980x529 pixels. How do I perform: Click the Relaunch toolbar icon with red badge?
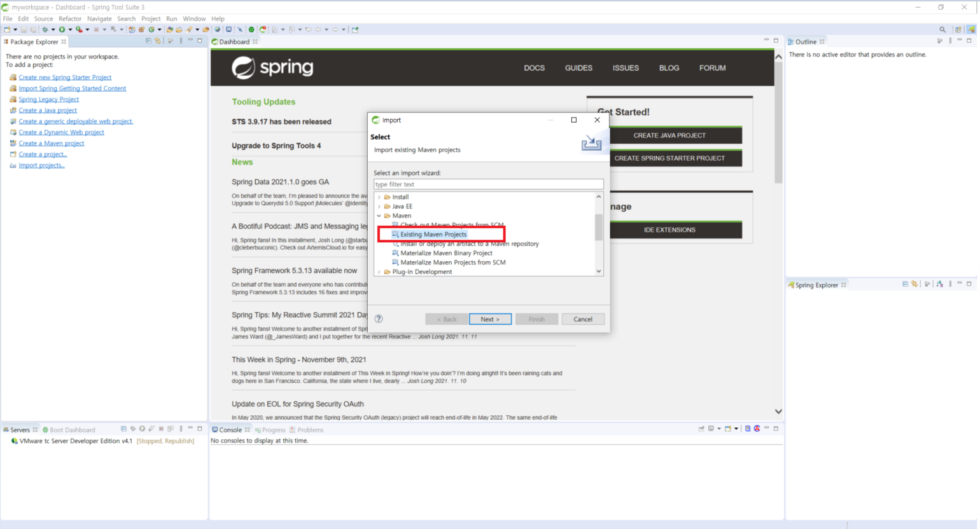262,29
